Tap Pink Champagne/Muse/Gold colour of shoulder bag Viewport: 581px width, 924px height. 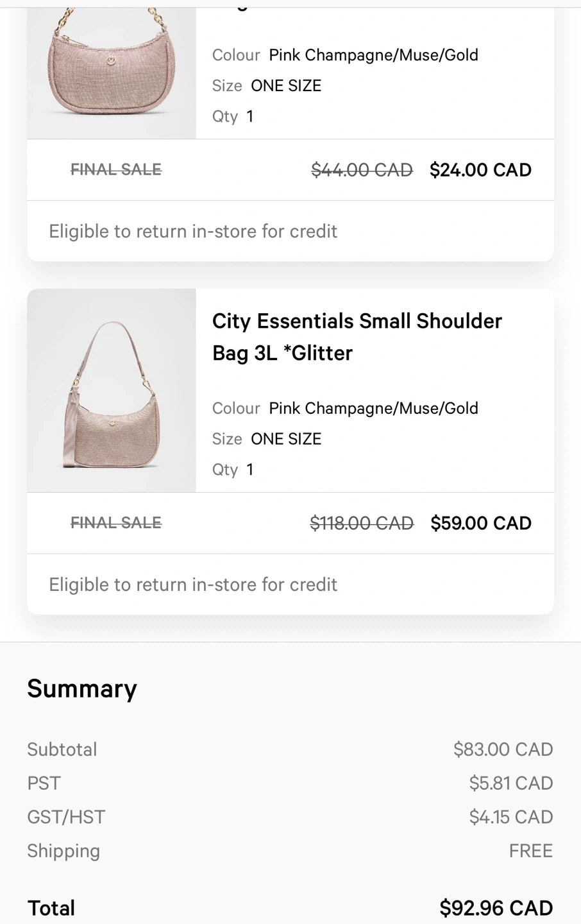point(373,408)
